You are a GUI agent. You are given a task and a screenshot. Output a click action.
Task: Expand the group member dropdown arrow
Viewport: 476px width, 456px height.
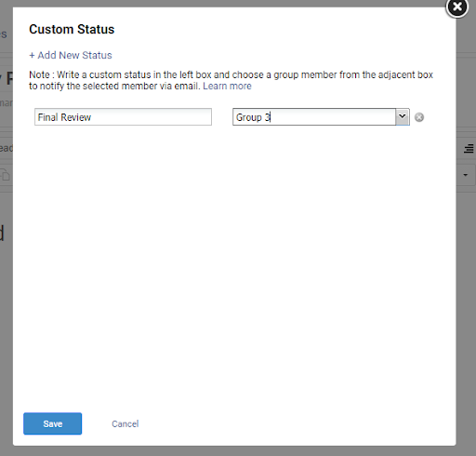click(403, 116)
